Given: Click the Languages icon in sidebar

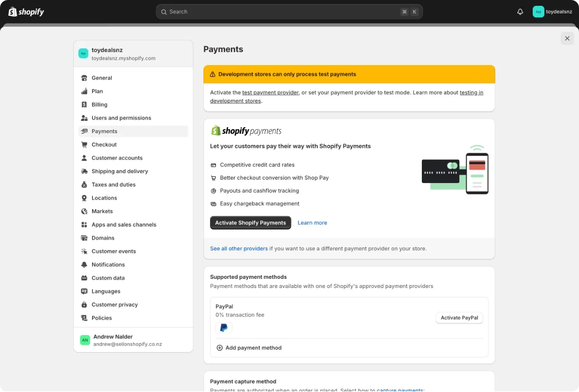Looking at the screenshot, I should pyautogui.click(x=84, y=291).
